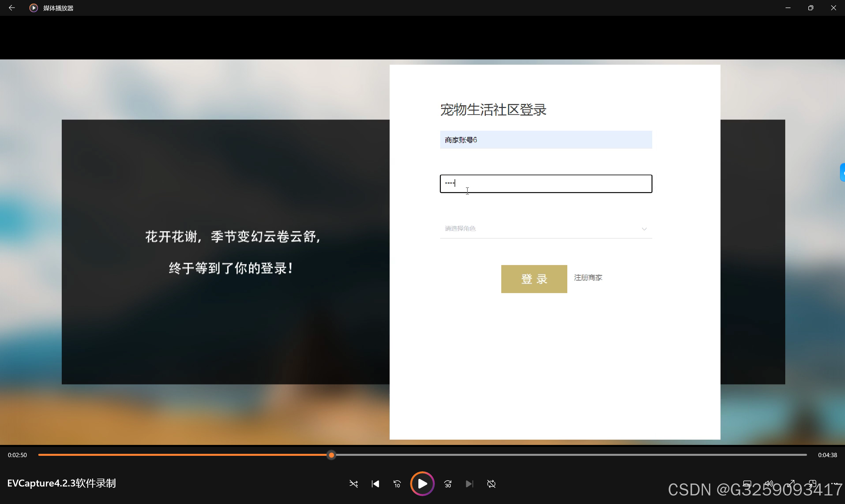
Task: Mute audio via the volume icon
Action: 769,484
